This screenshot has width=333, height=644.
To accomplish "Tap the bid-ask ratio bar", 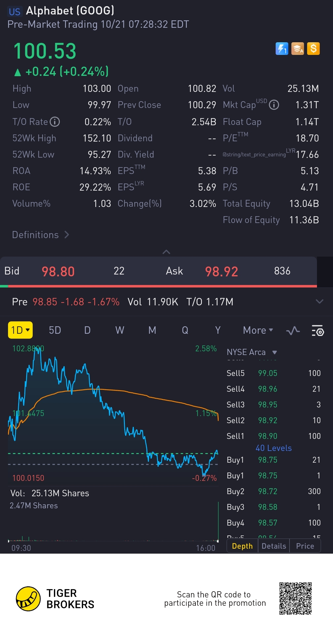I will 158,286.
